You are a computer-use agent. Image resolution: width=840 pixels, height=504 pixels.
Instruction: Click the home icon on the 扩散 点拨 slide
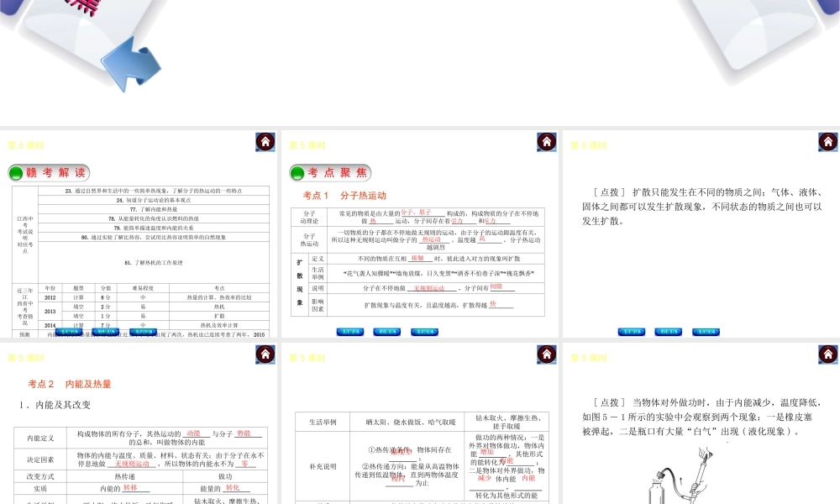(827, 142)
